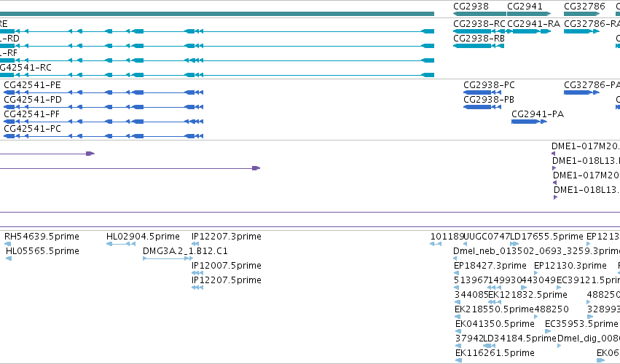The width and height of the screenshot is (620, 364).
Task: Click EST label HL05565.5prime
Action: tap(42, 251)
